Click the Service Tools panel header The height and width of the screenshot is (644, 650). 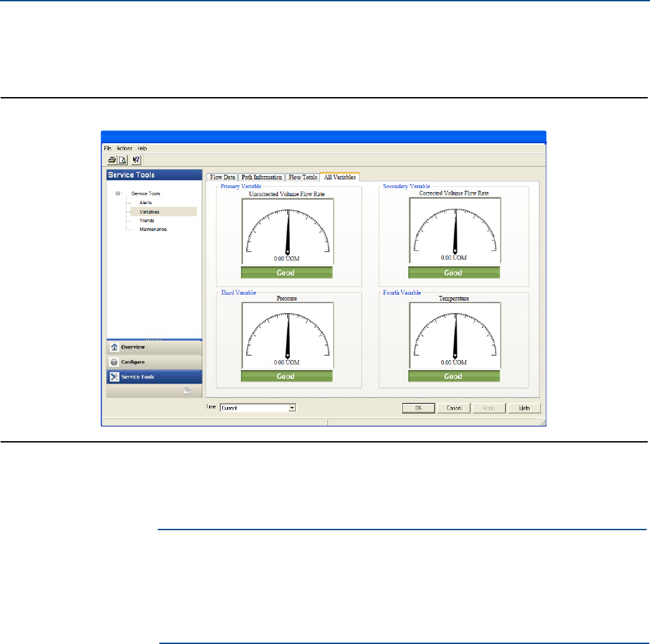click(x=154, y=175)
